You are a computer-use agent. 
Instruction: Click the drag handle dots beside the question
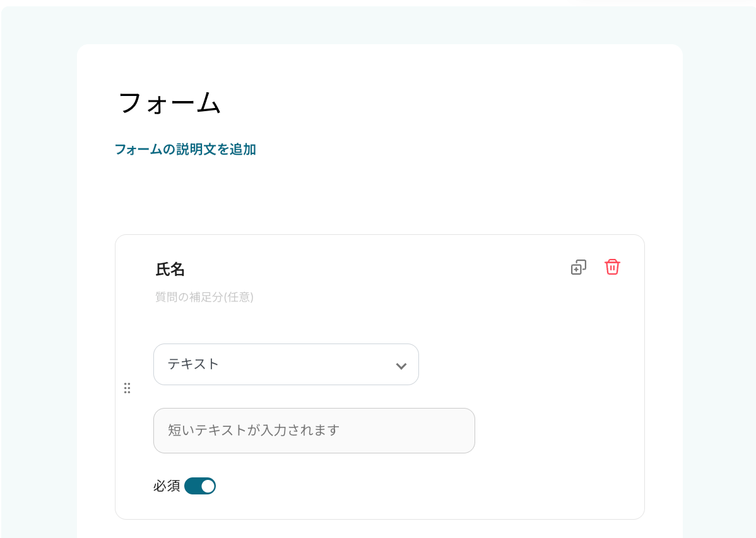(x=127, y=388)
